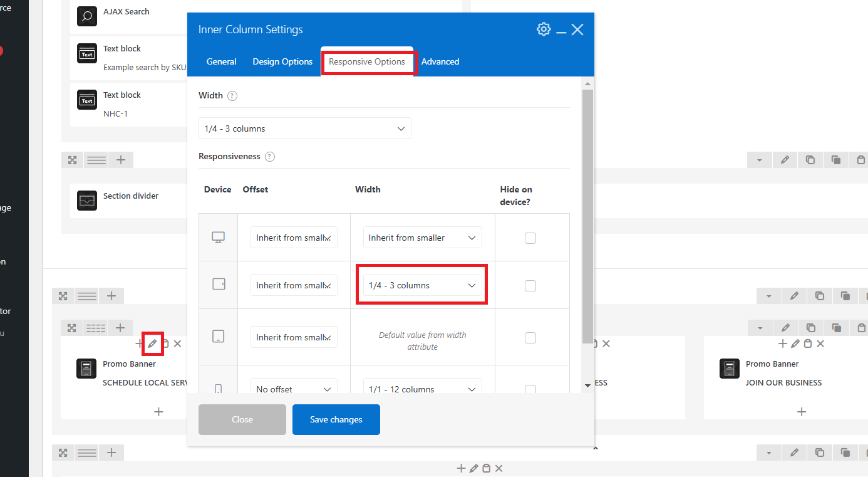Clone the Section divider row
This screenshot has width=868, height=477.
(x=836, y=160)
